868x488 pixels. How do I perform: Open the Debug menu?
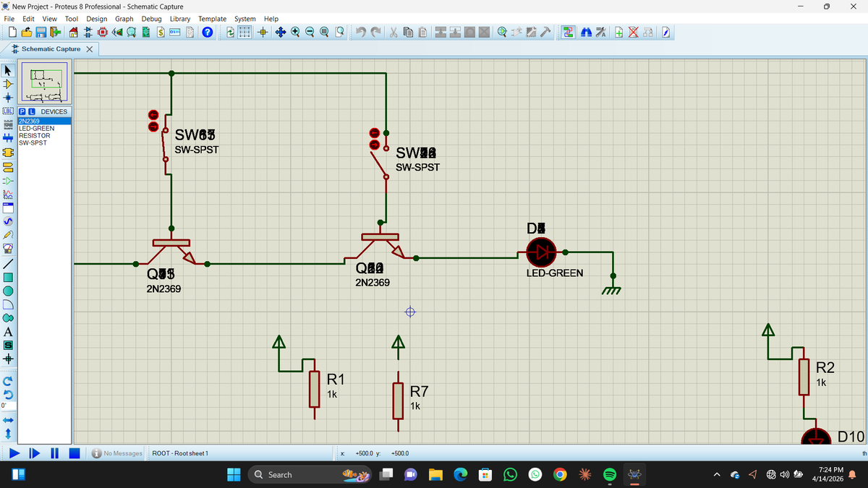(152, 19)
